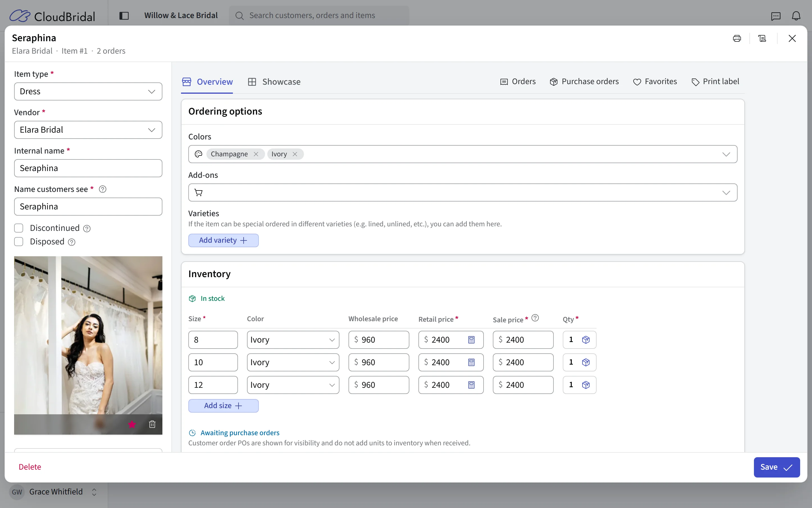Screen dimensions: 812x508
Task: Click the Seraphina dress photo thumbnail
Action: pyautogui.click(x=88, y=345)
